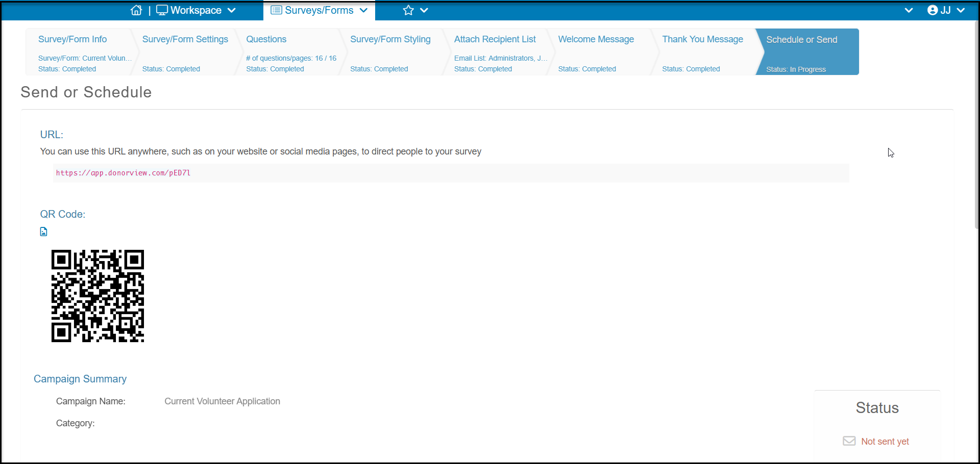Click the Not sent yet envelope icon
980x464 pixels.
[849, 441]
